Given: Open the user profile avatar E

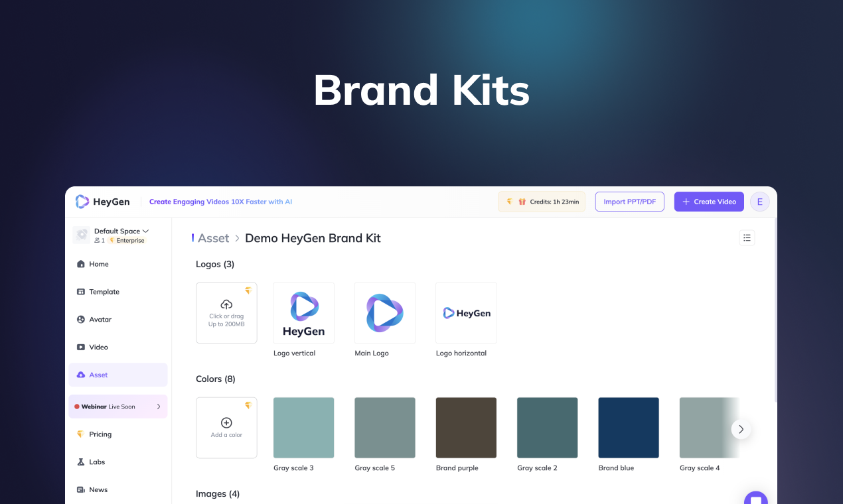Looking at the screenshot, I should pyautogui.click(x=760, y=202).
